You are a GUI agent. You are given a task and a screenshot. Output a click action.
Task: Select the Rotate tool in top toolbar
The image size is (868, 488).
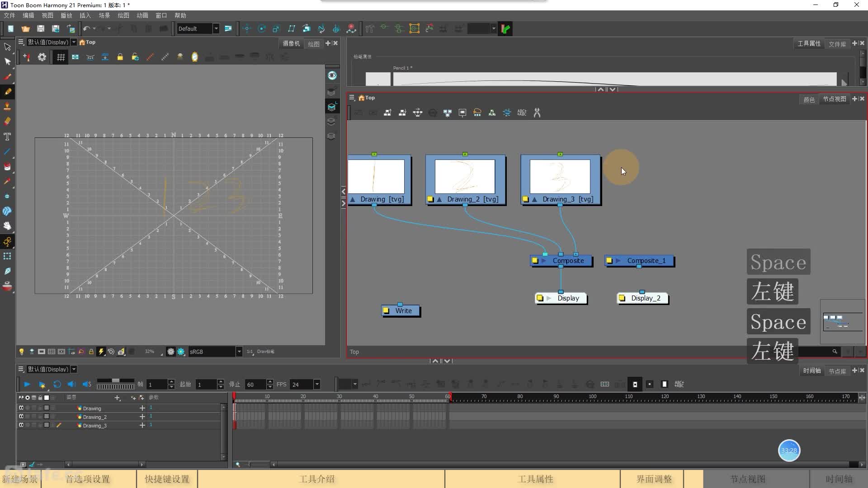click(261, 28)
